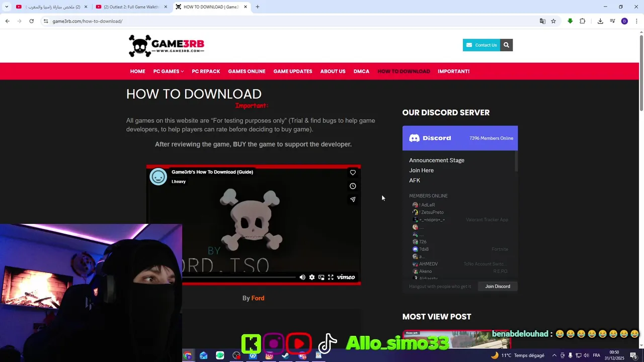Viewport: 644px width, 362px height.
Task: Open the IMPORTANT! menu item
Action: 453,71
